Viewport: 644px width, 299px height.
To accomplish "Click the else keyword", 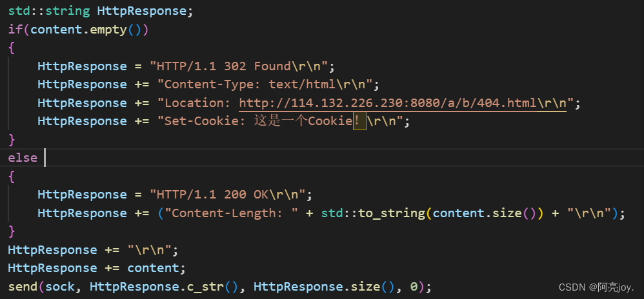I will [x=23, y=158].
